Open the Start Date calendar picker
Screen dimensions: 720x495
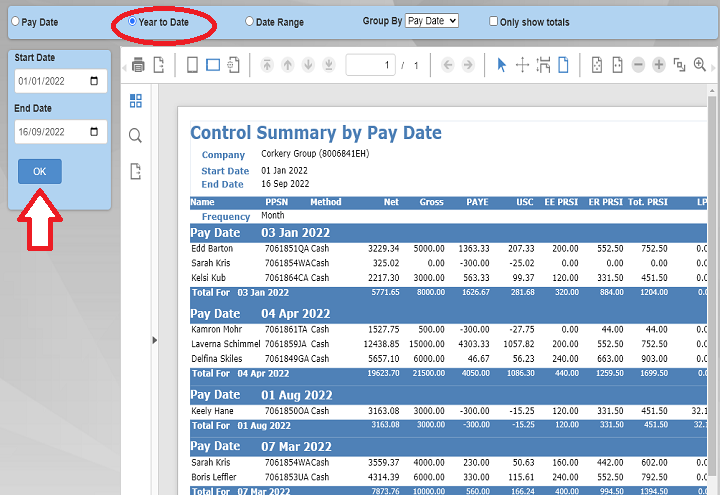point(94,81)
